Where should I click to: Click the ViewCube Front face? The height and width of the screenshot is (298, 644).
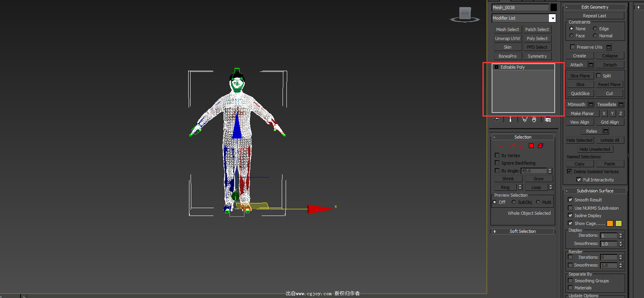(465, 13)
